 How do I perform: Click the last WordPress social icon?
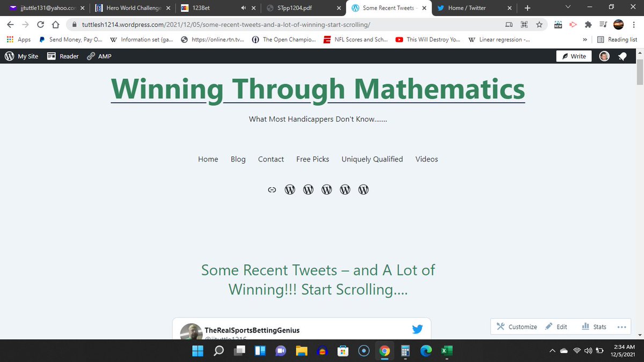pos(363,190)
